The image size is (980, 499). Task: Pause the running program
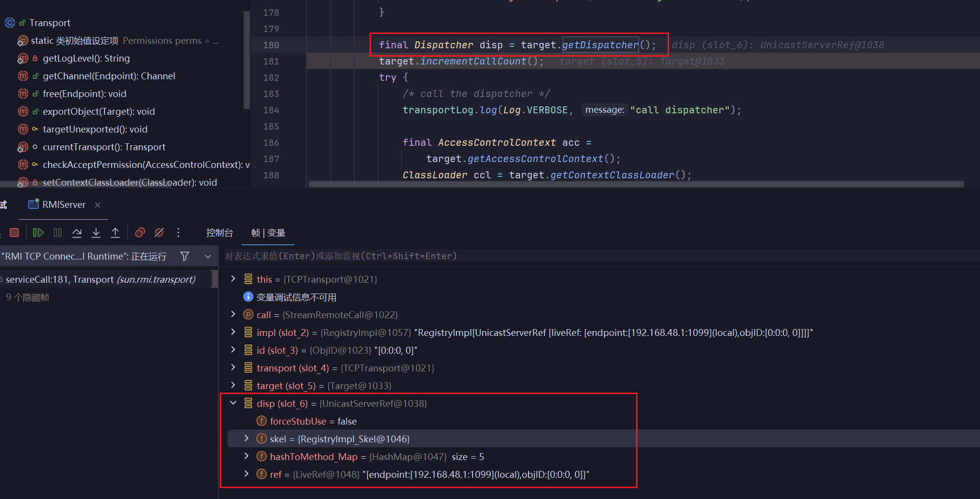[58, 233]
